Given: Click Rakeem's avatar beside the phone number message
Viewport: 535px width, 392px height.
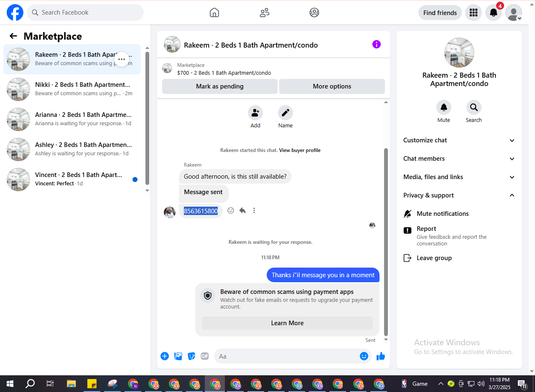Looking at the screenshot, I should click(x=170, y=212).
